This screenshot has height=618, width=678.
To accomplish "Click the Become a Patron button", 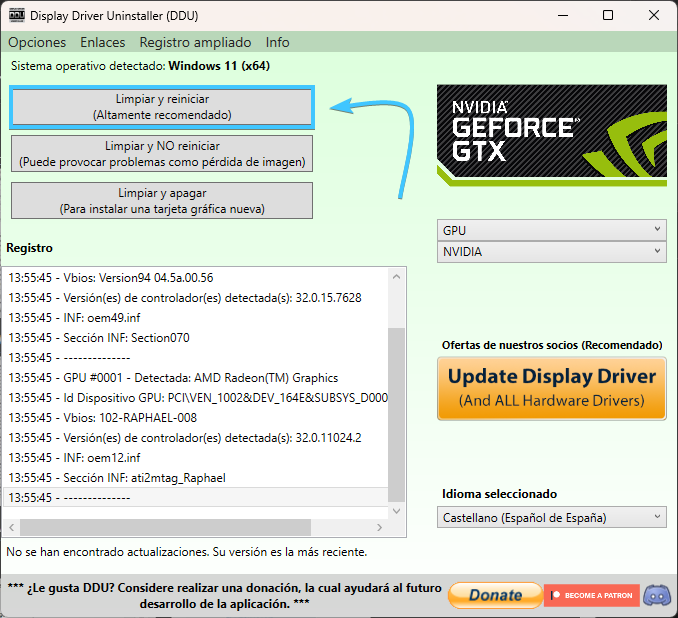I will coord(592,596).
